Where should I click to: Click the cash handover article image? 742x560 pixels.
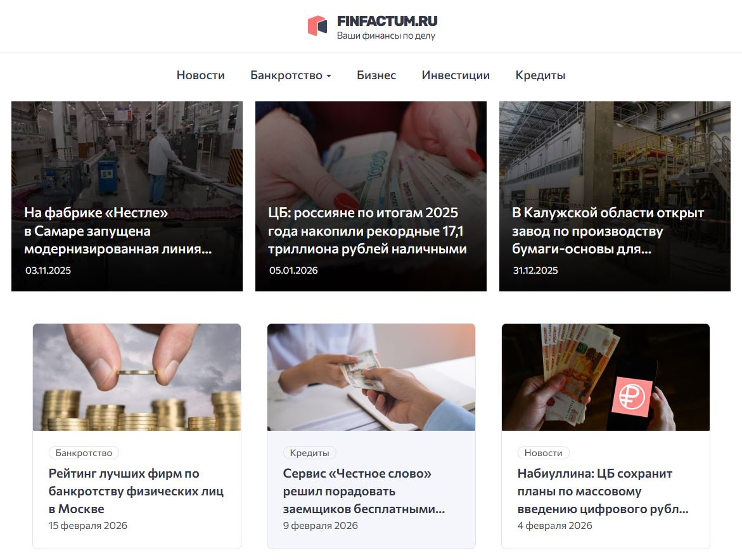point(371,377)
